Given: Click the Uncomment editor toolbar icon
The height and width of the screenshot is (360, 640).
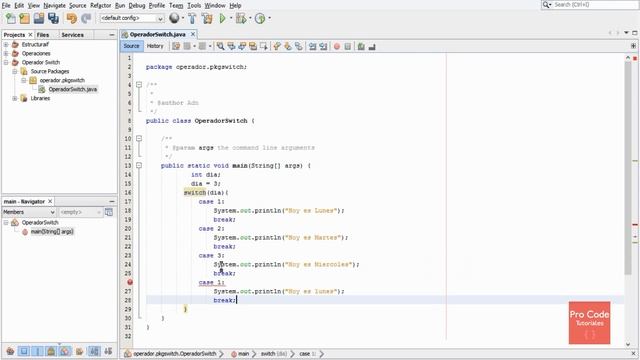Looking at the screenshot, I should point(372,47).
